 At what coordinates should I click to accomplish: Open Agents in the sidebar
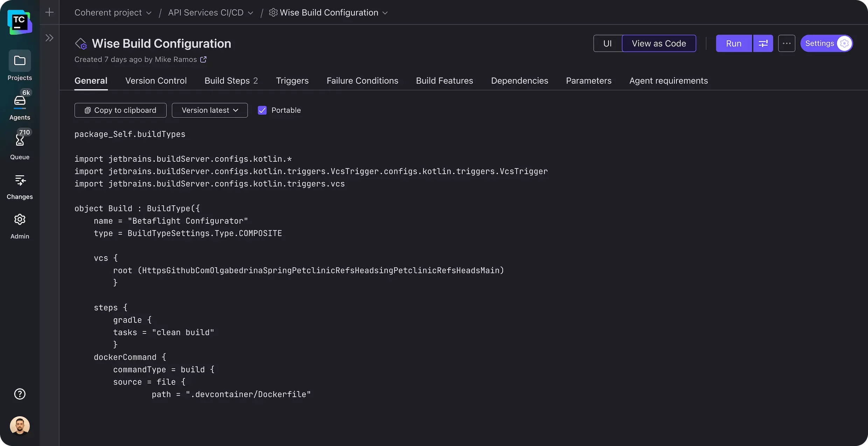pos(20,105)
